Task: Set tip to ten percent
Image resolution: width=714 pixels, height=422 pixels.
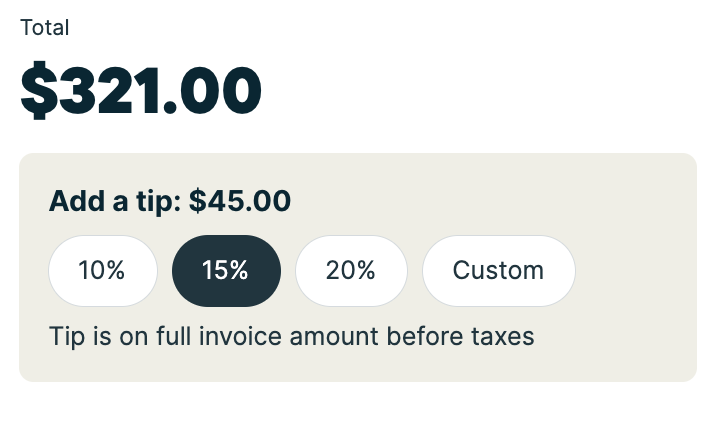Action: click(x=102, y=270)
